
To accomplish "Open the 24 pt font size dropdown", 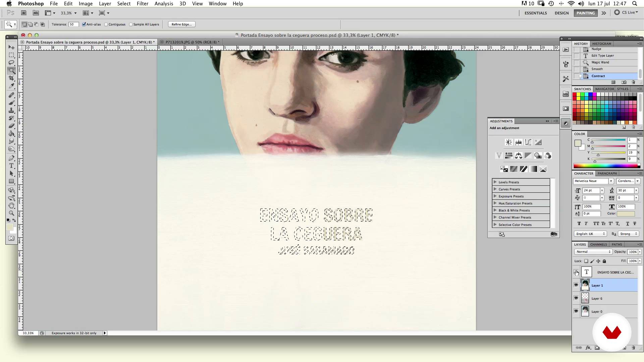I will coord(602,190).
